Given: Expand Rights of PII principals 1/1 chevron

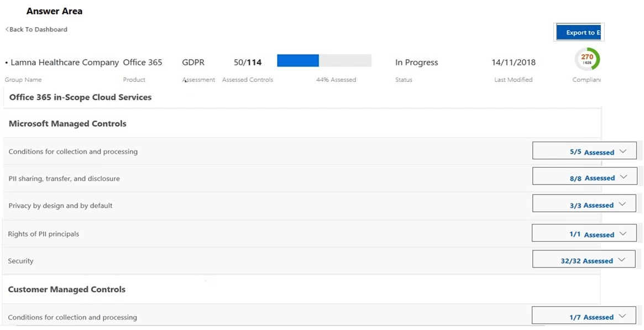Looking at the screenshot, I should 623,234.
